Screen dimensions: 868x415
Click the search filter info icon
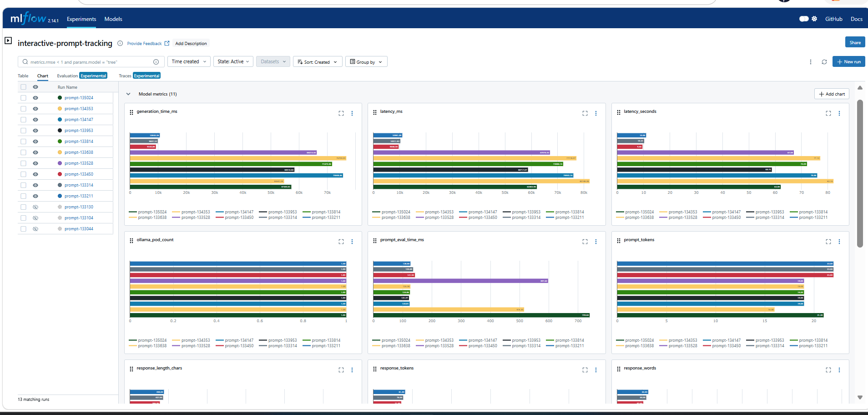[x=156, y=62]
